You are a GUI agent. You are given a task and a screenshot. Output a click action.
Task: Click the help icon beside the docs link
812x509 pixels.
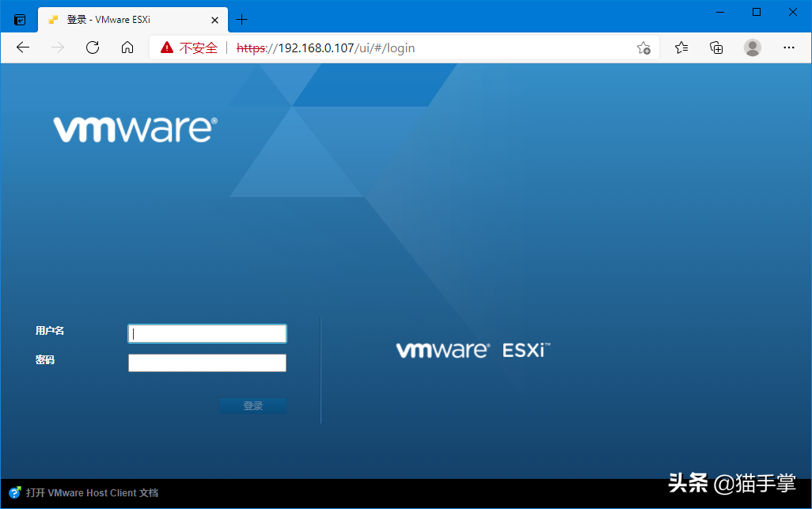(15, 492)
